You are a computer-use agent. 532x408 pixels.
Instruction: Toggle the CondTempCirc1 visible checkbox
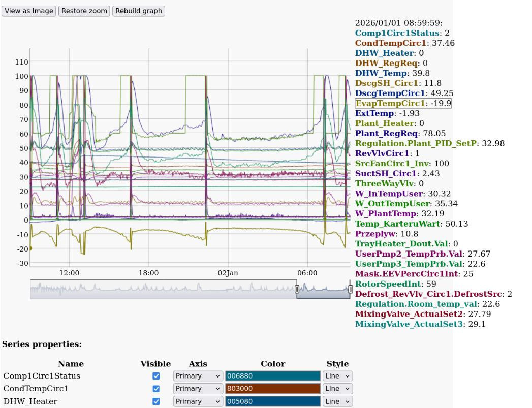pyautogui.click(x=156, y=389)
